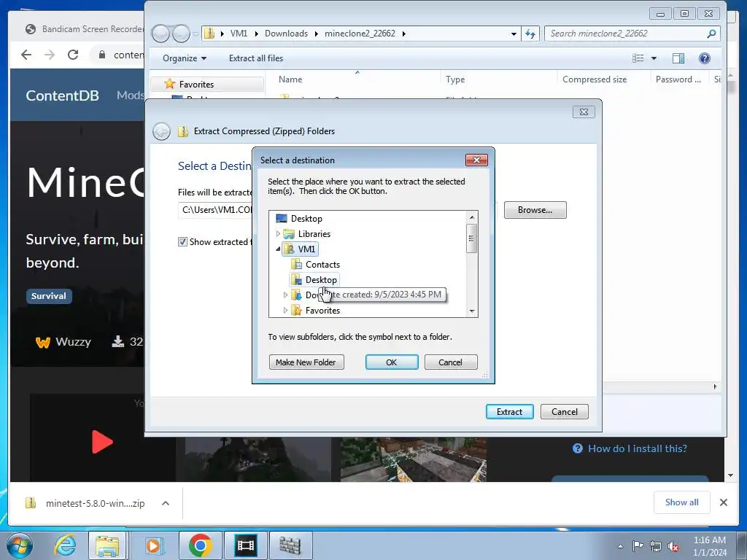Image resolution: width=747 pixels, height=560 pixels.
Task: Close the Chrome downloads bar
Action: pyautogui.click(x=723, y=502)
